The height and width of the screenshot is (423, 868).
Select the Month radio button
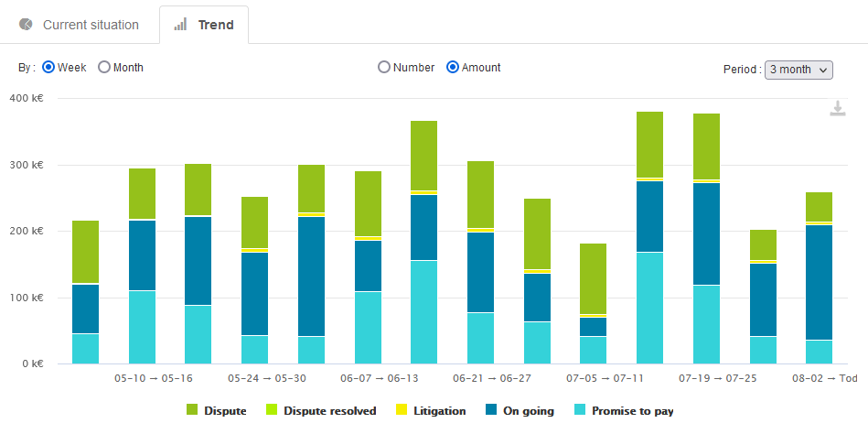(x=104, y=68)
